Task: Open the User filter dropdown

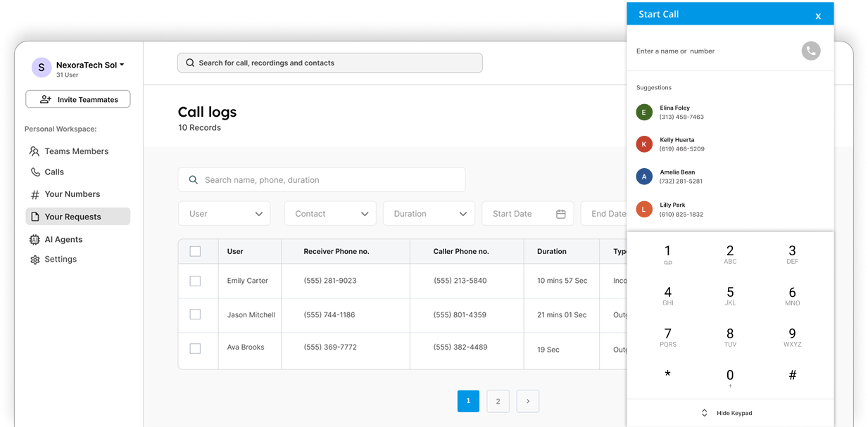Action: click(224, 214)
